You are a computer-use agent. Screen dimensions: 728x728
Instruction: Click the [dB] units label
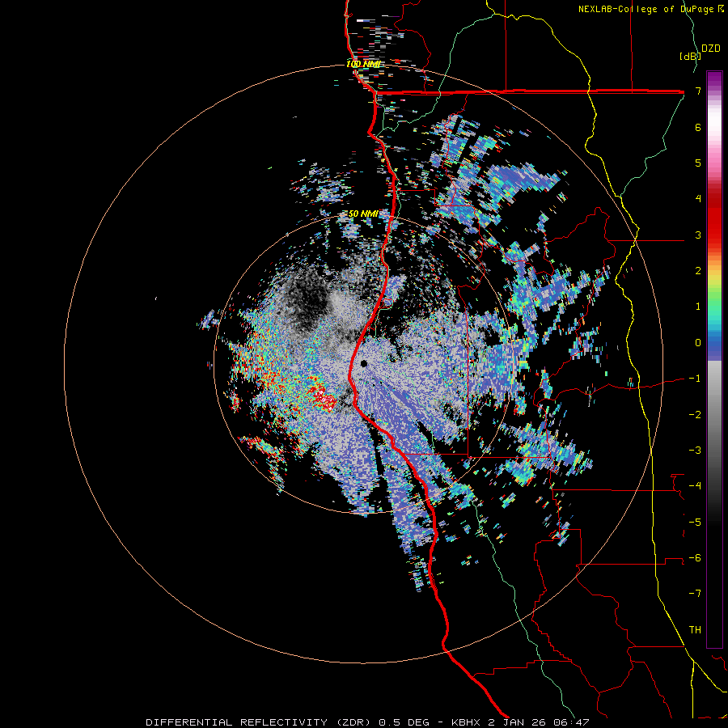click(691, 56)
